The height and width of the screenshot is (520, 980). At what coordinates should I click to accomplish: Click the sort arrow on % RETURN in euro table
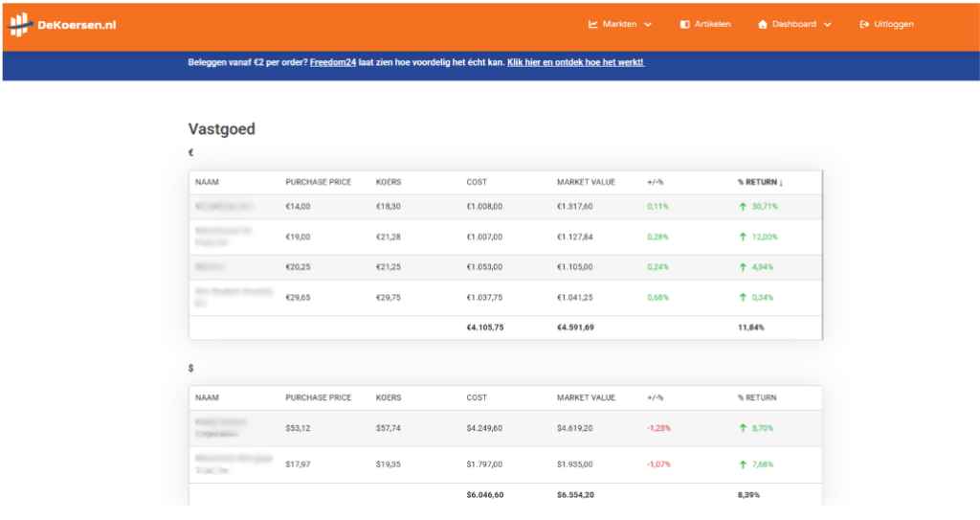click(781, 183)
